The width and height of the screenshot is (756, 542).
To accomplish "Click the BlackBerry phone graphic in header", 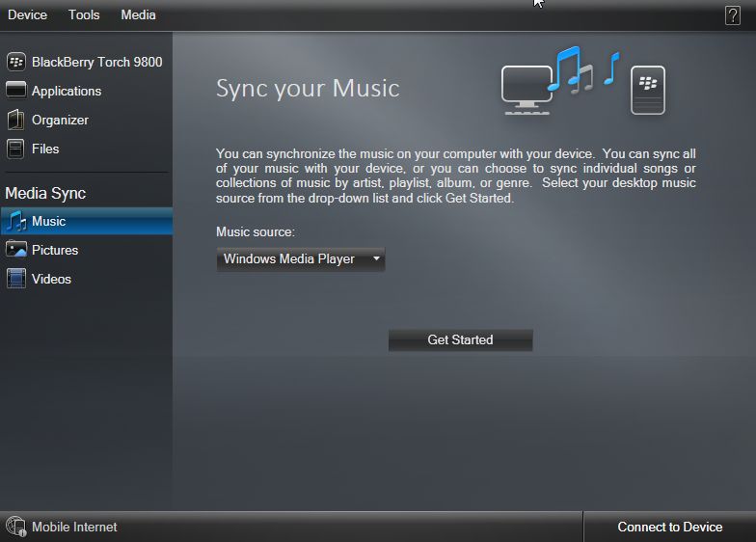I will 648,90.
